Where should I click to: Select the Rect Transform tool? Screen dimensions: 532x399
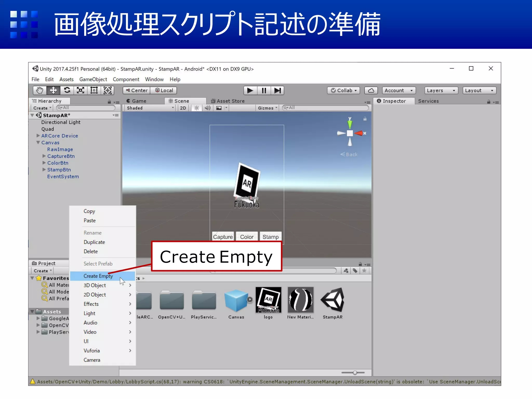94,90
